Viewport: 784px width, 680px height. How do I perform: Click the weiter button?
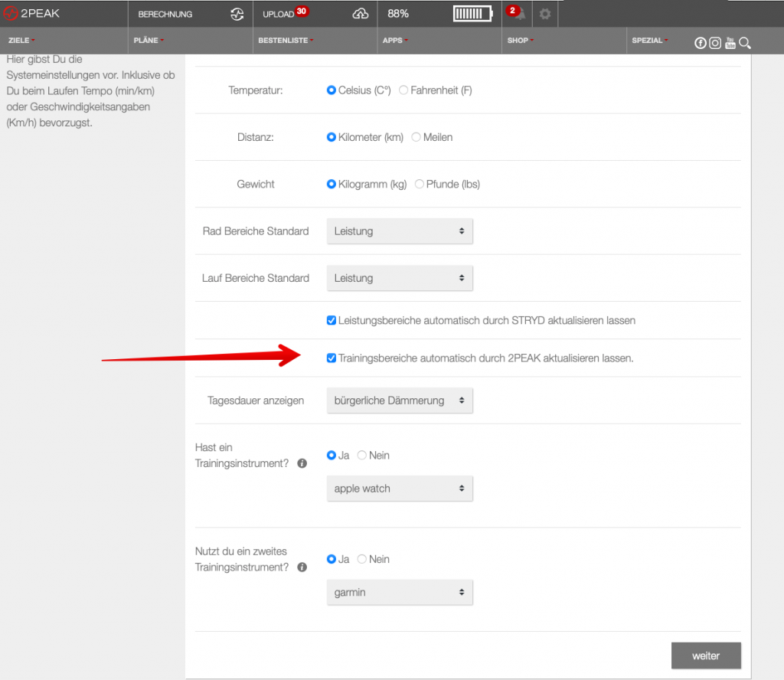[706, 655]
